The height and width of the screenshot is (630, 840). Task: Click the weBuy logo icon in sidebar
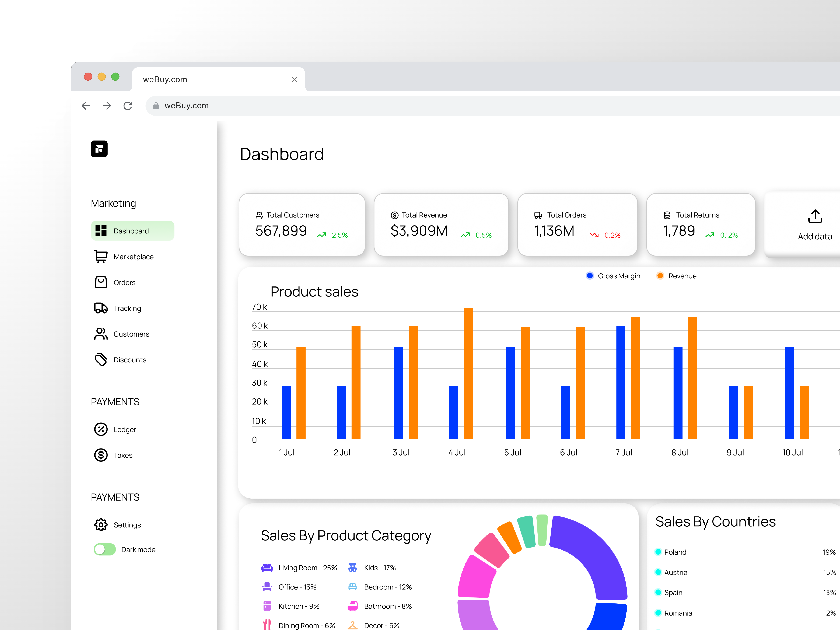click(99, 149)
